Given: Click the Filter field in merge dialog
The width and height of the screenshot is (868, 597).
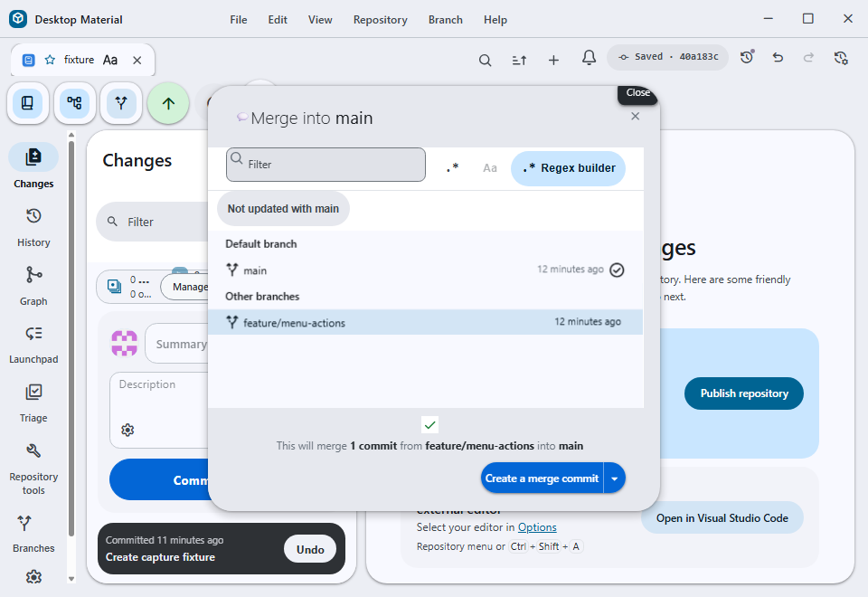Looking at the screenshot, I should pos(326,165).
